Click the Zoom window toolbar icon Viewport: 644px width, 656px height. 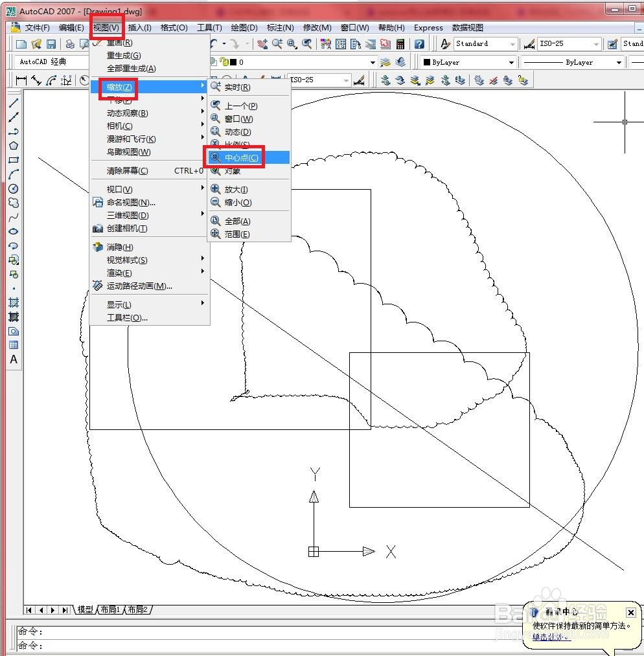[x=292, y=44]
